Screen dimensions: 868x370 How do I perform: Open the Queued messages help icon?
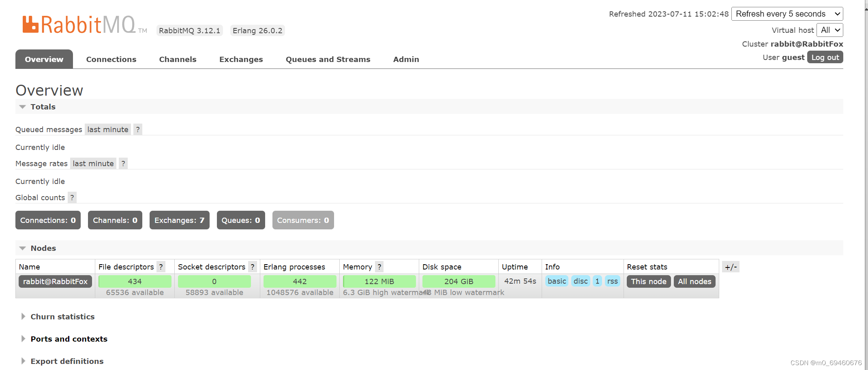(x=138, y=129)
